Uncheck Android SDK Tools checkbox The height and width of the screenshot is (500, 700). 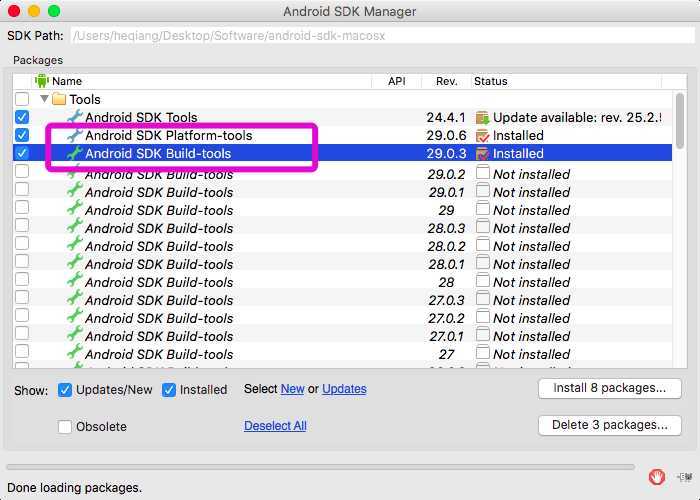(x=22, y=117)
